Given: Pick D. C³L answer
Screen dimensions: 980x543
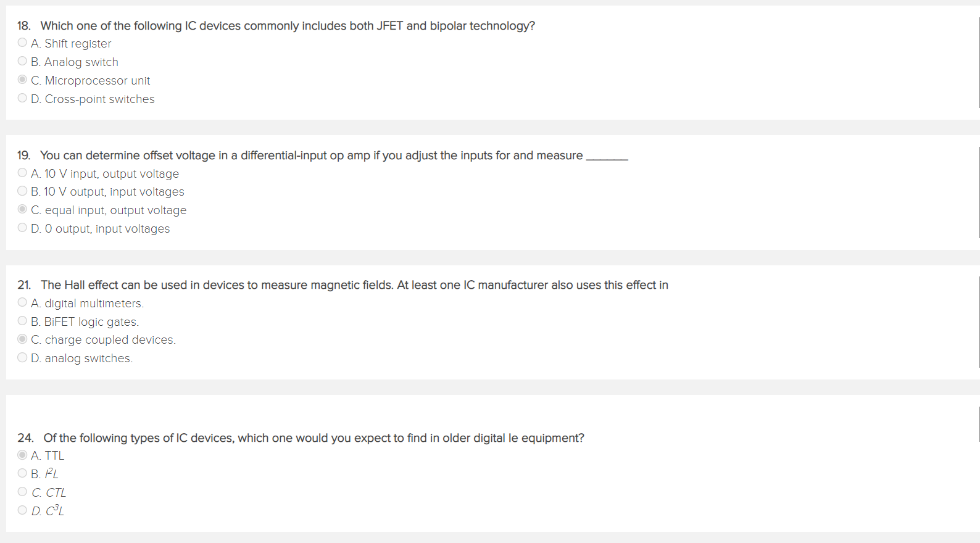Looking at the screenshot, I should [22, 510].
